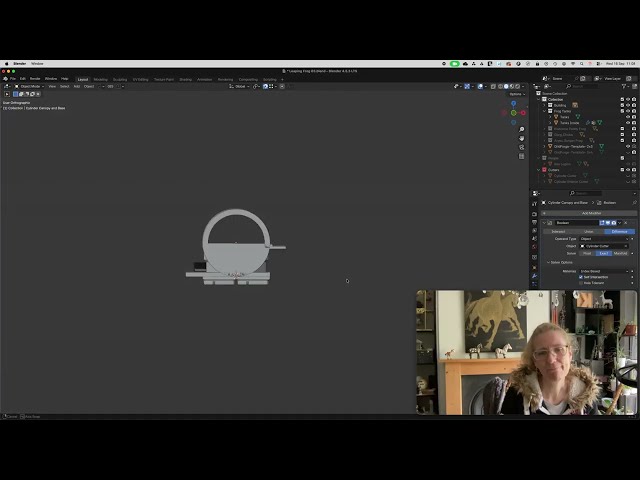Select the Intersect boolean operation
This screenshot has height=480, width=640.
pos(558,231)
